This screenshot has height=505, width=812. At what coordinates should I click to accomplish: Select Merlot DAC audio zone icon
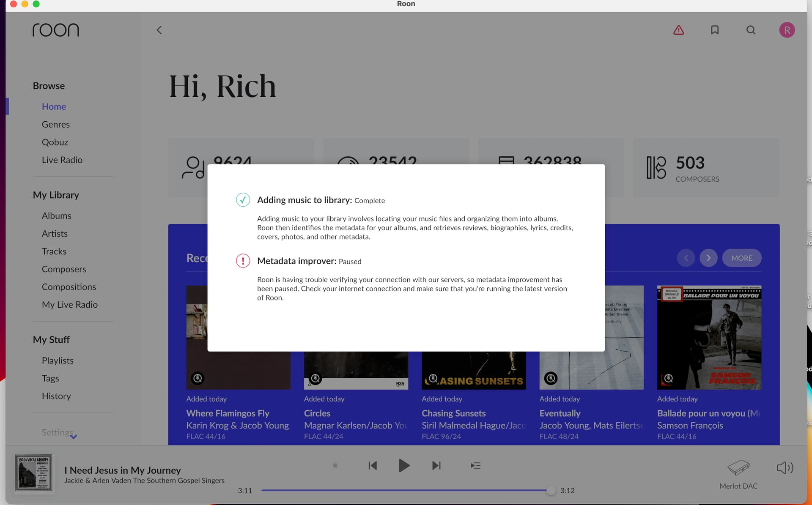coord(738,468)
